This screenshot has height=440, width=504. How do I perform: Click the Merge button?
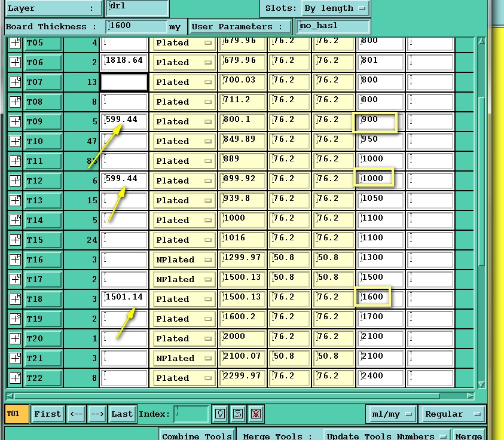pos(469,436)
